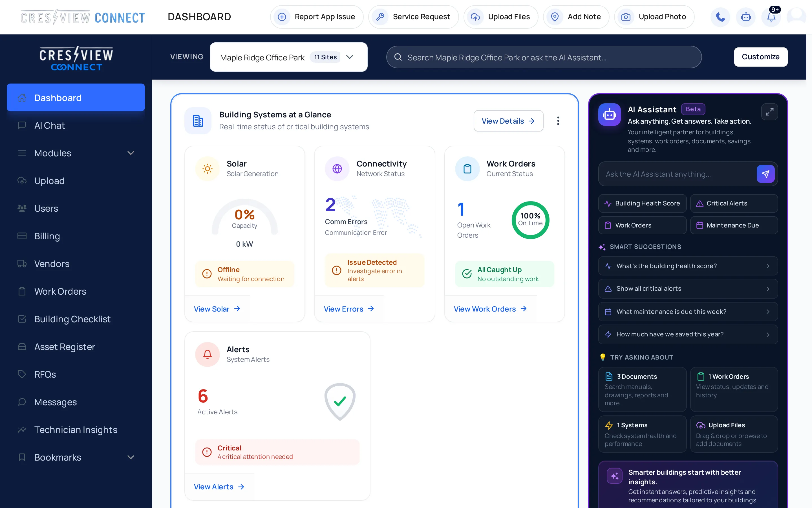
Task: Click the Solar sun icon
Action: pyautogui.click(x=207, y=169)
